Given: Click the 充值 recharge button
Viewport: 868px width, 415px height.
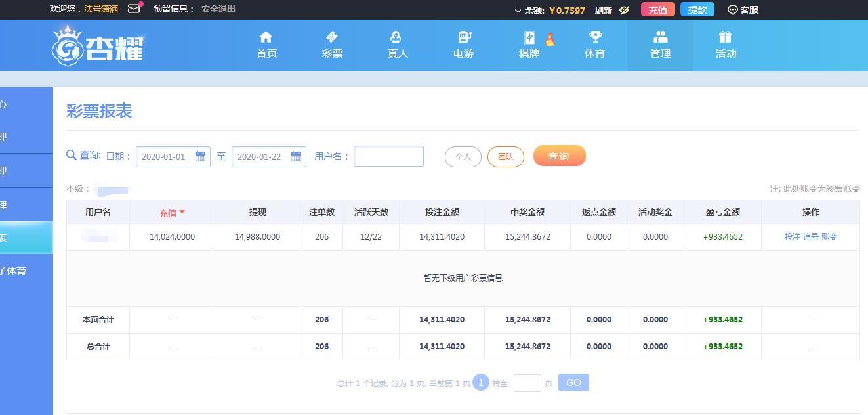Looking at the screenshot, I should tap(658, 9).
